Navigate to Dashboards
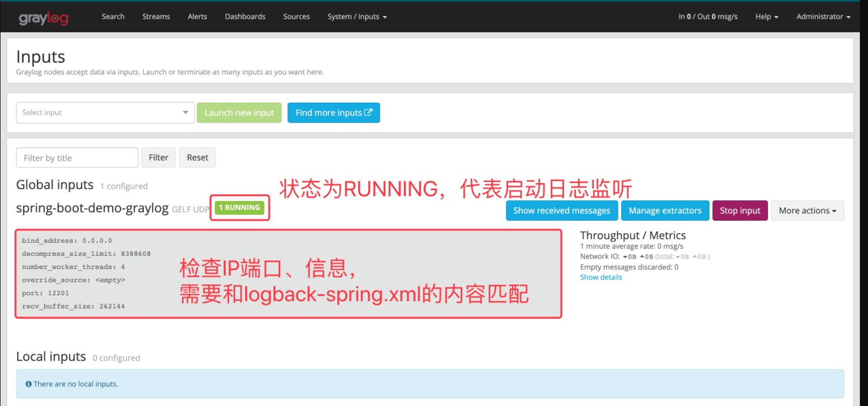Screen dimensions: 868x406 click(x=245, y=17)
